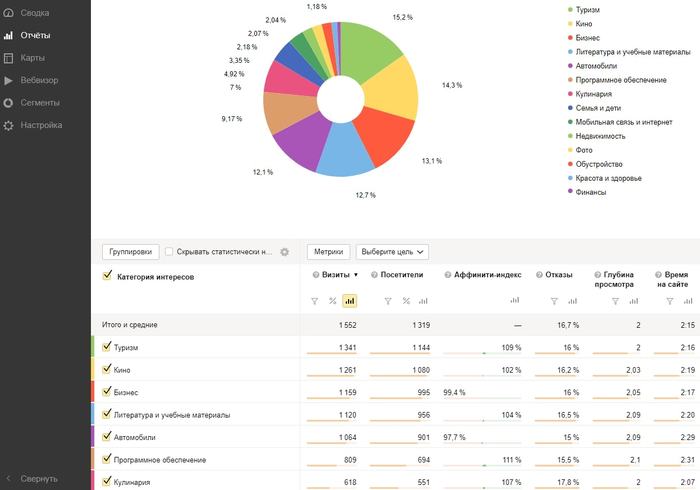Image resolution: width=700 pixels, height=490 pixels.
Task: Click filter funnel icon under Посетители
Action: pos(388,301)
